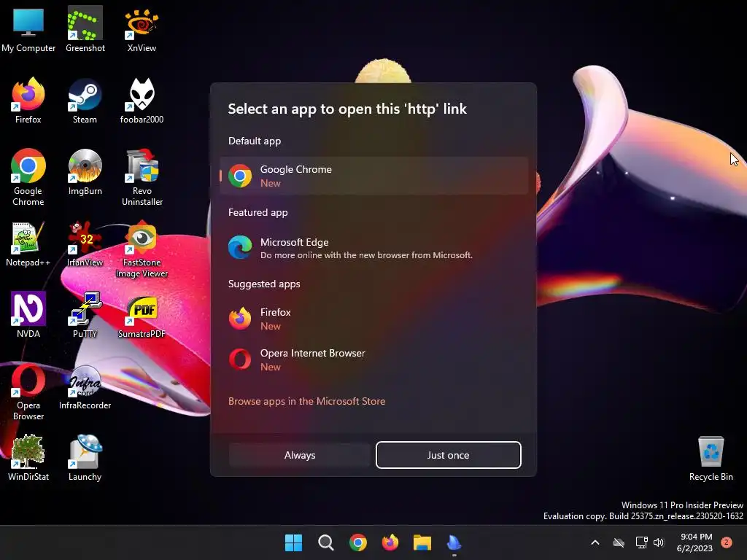The width and height of the screenshot is (747, 560).
Task: Open Browse apps in the Microsoft Store link
Action: [306, 401]
